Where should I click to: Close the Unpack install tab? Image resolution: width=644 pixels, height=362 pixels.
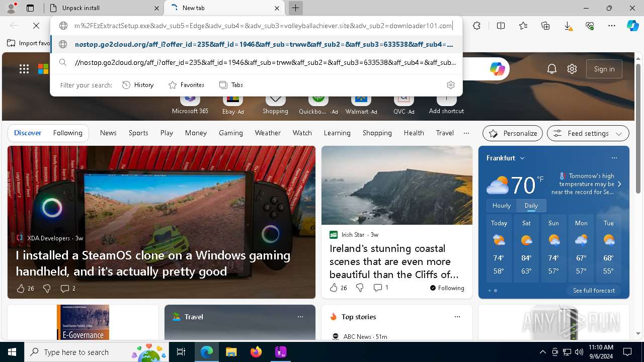point(156,8)
